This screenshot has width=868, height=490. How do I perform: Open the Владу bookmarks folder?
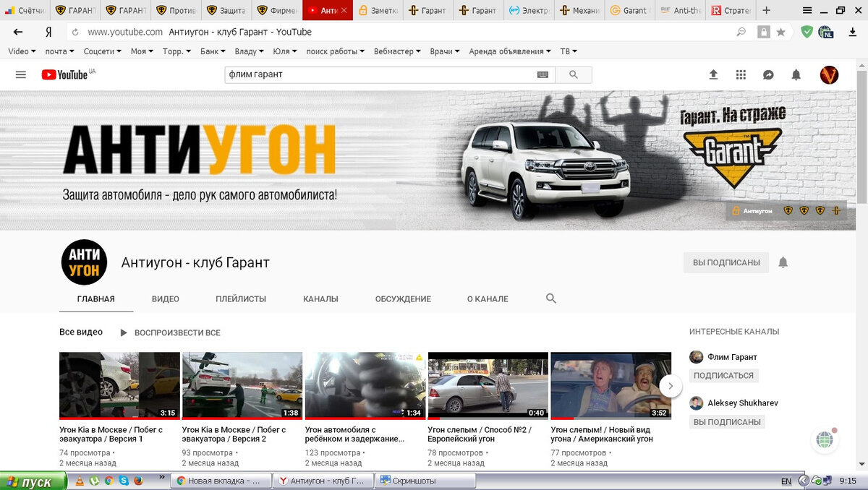[250, 51]
